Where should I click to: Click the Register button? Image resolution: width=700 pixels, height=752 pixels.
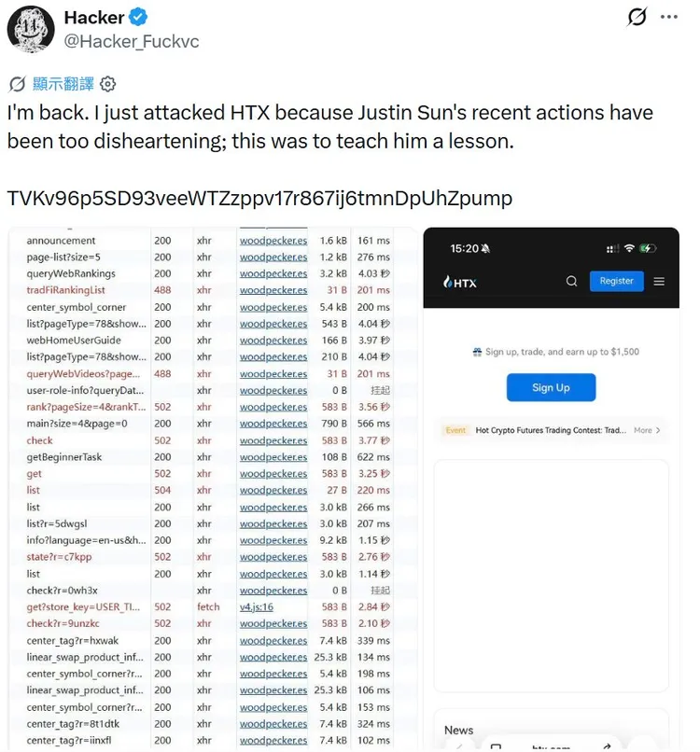tap(617, 281)
